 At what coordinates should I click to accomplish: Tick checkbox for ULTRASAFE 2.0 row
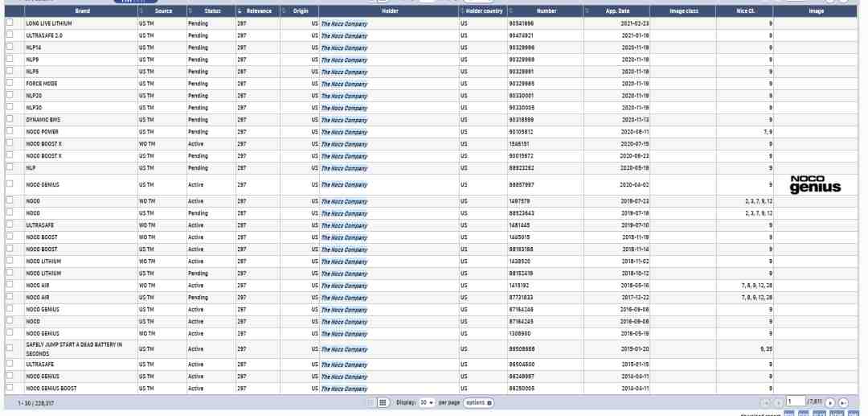(10, 35)
